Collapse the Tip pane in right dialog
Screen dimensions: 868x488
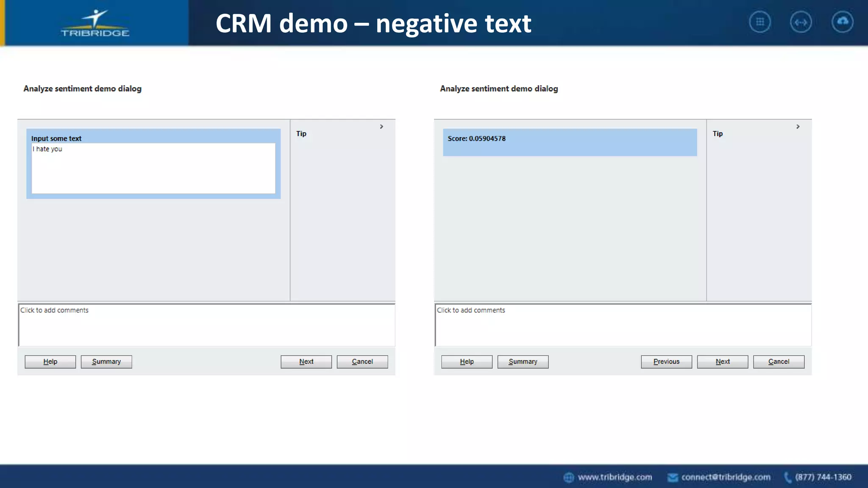798,127
